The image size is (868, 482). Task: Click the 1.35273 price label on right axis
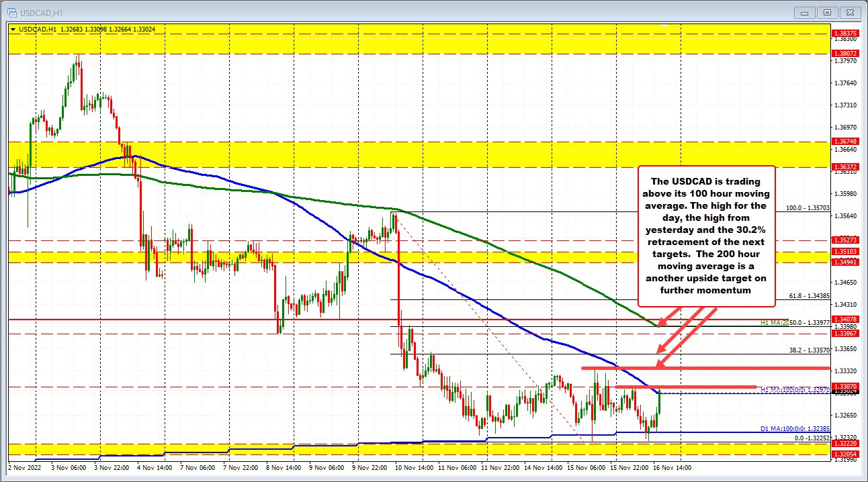click(845, 239)
